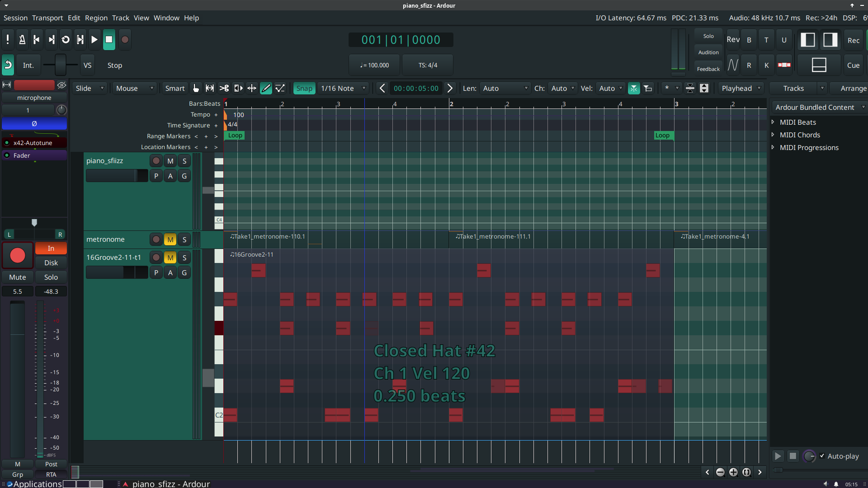Toggle the metronome click button
This screenshot has width=868, height=488.
pyautogui.click(x=22, y=40)
